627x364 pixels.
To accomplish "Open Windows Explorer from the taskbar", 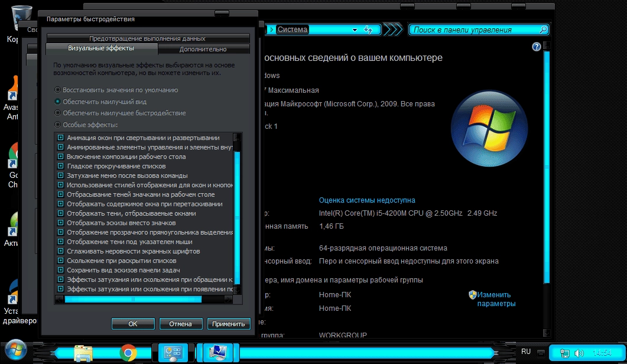I will click(x=83, y=353).
